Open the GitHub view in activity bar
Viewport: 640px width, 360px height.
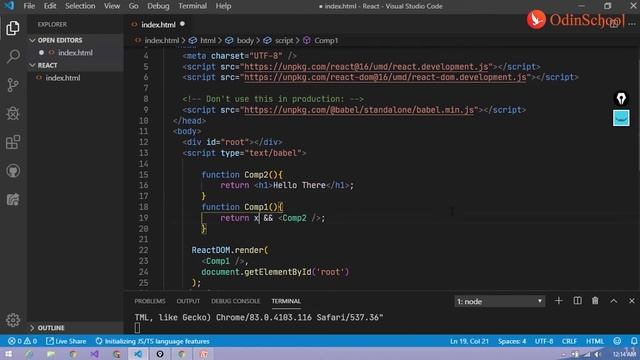pos(13,171)
